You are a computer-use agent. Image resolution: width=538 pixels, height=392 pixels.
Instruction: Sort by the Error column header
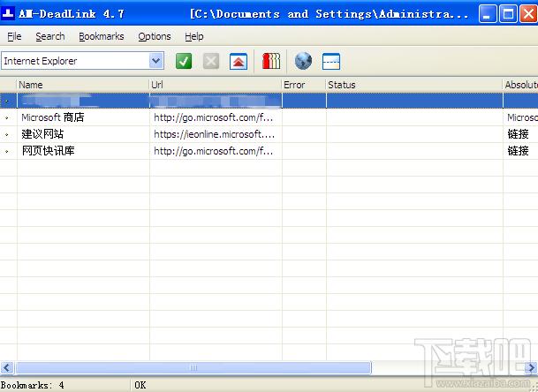tap(303, 85)
